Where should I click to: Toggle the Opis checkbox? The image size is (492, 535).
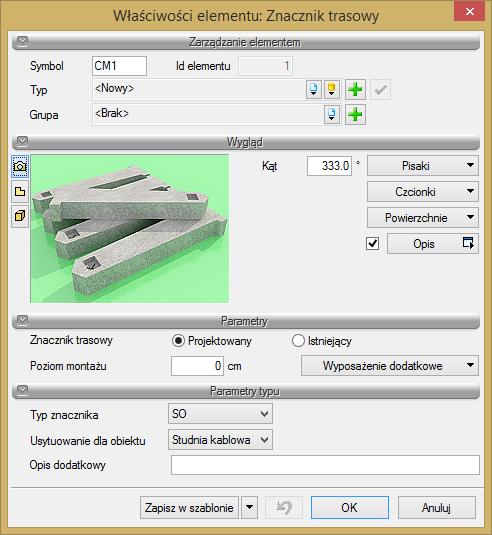tap(372, 244)
